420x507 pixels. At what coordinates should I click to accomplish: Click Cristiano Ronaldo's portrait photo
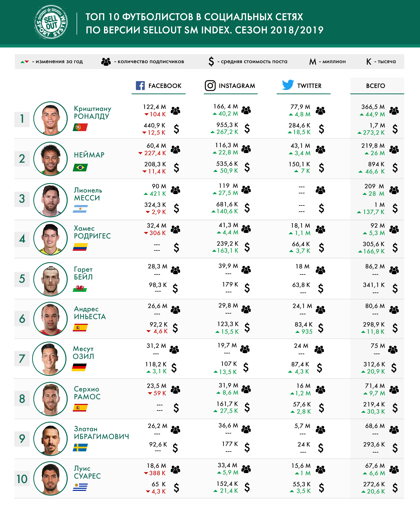(50, 119)
